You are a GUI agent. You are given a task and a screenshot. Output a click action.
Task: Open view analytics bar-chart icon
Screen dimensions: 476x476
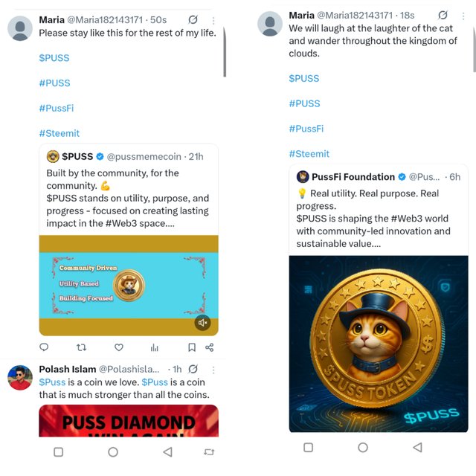(x=155, y=347)
